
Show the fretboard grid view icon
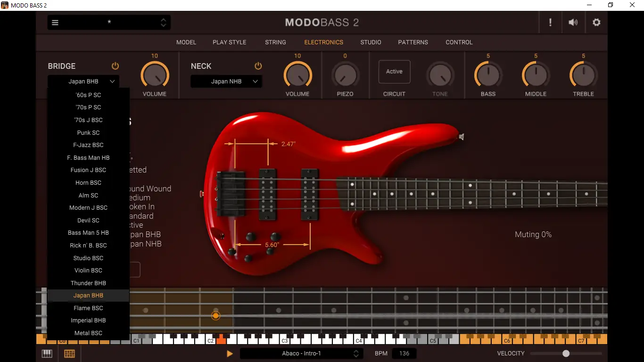(x=69, y=354)
